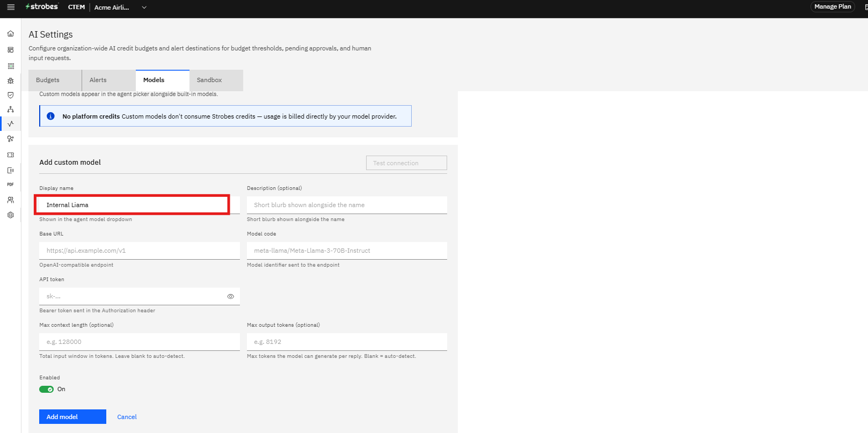Click the 'Bearer token sent in the Authorization header' hint
This screenshot has width=868, height=433.
97,311
